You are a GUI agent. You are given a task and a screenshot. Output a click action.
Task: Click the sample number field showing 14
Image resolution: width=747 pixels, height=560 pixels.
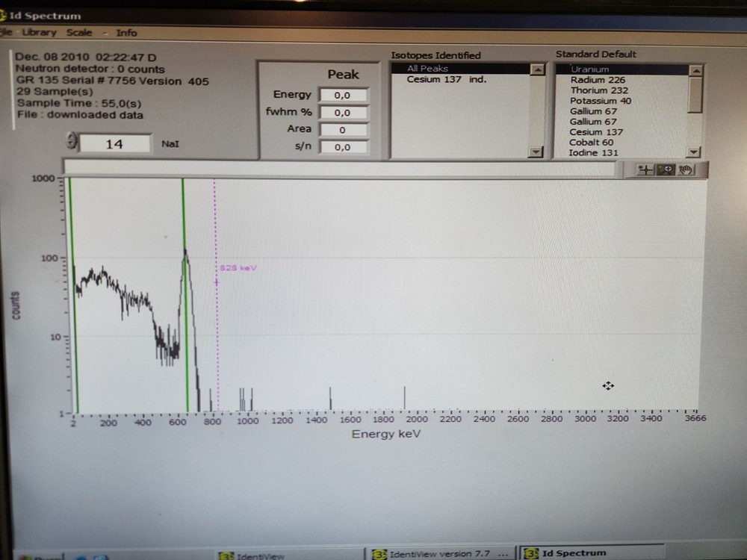(x=114, y=144)
